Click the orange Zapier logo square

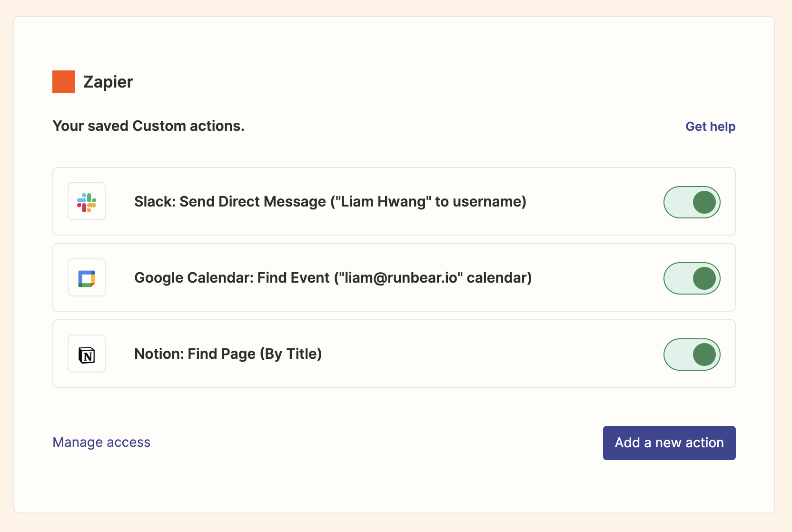pyautogui.click(x=64, y=82)
